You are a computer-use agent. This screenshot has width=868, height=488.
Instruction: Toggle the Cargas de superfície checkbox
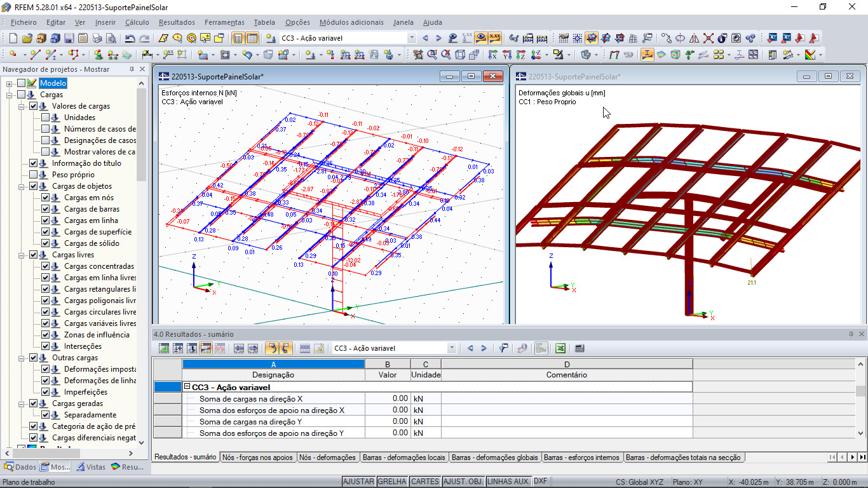tap(45, 232)
